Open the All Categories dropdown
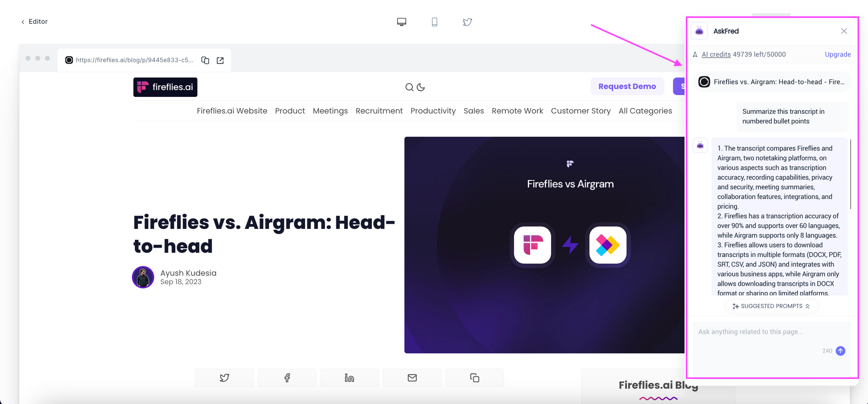 coord(645,111)
